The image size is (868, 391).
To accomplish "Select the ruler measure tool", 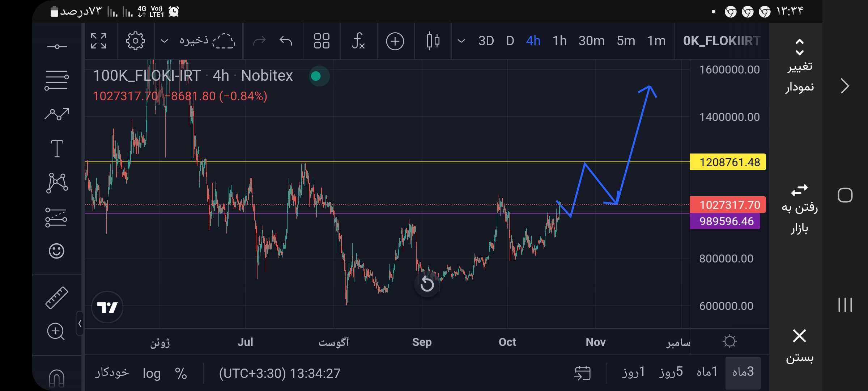I will click(x=56, y=298).
